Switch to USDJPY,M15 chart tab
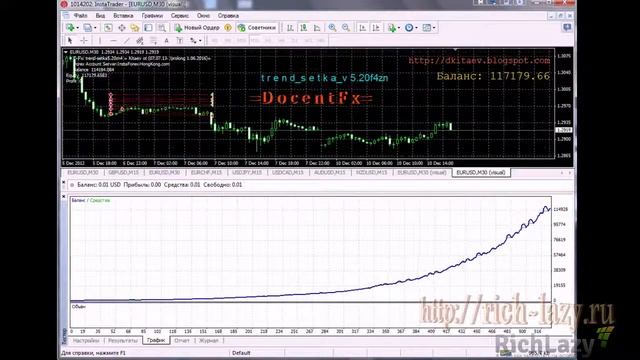This screenshot has height=360, width=640. pos(247,173)
